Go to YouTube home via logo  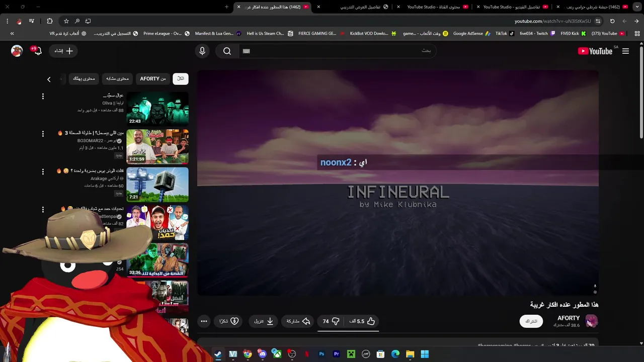point(595,51)
